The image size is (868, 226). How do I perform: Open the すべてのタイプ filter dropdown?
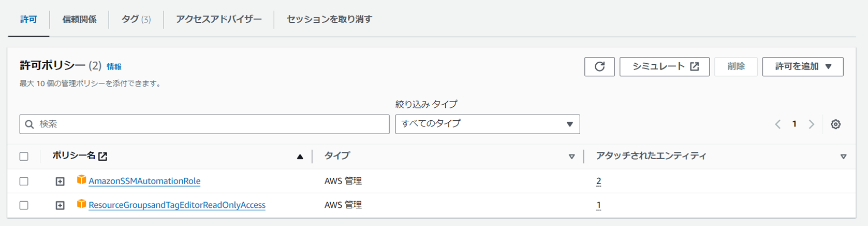point(487,124)
